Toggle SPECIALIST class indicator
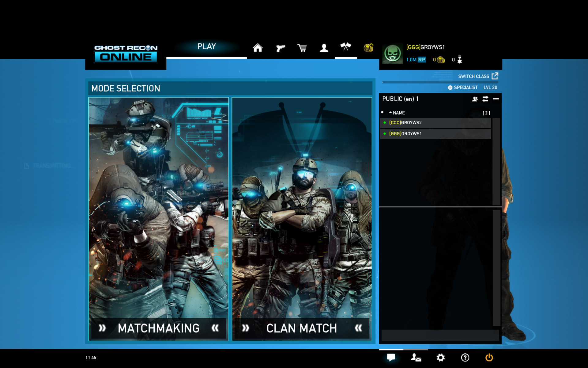 (449, 87)
